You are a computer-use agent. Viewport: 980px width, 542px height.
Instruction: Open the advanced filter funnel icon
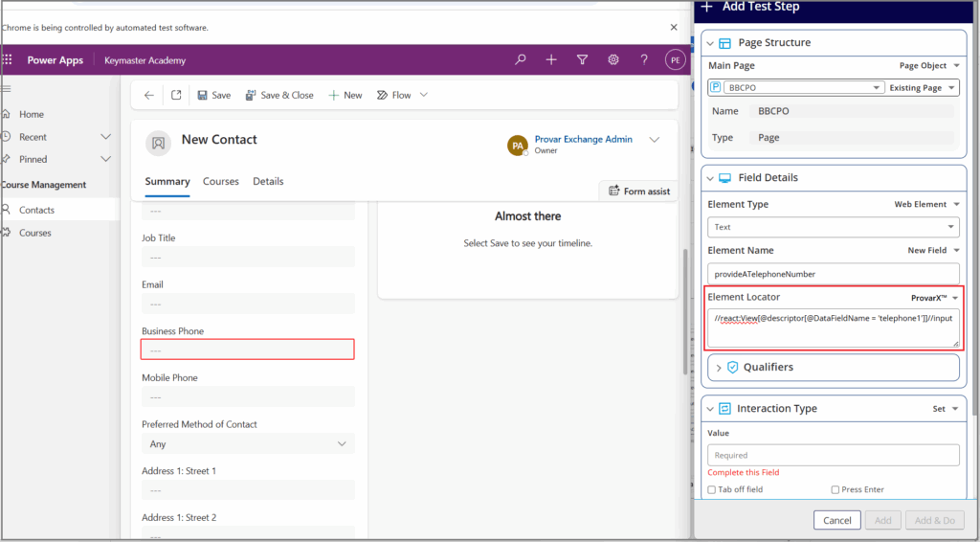click(582, 59)
